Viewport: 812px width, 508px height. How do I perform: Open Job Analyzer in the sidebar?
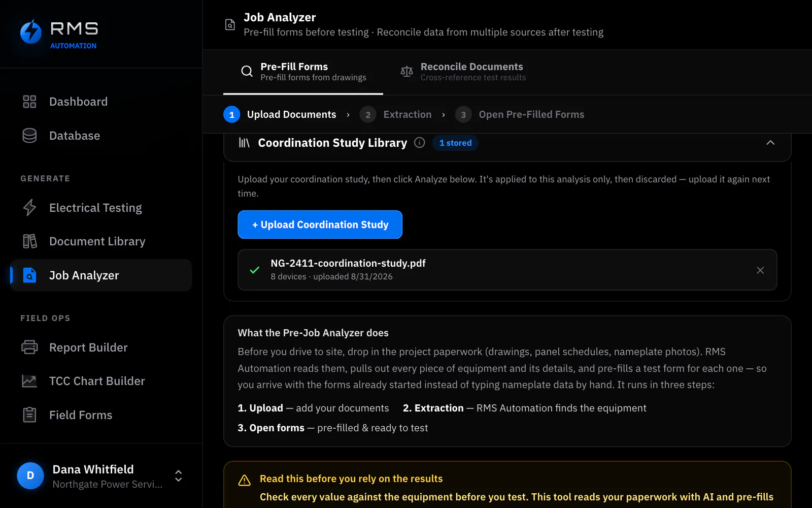coord(101,275)
